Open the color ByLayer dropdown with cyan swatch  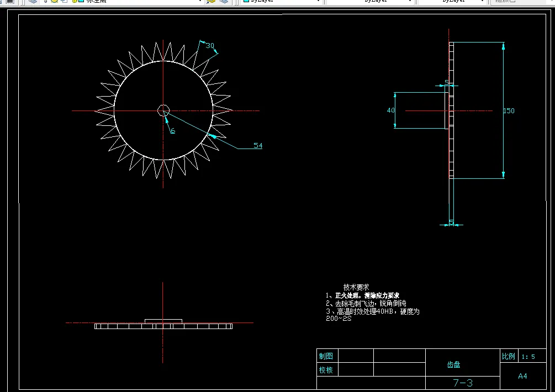(282, 1)
